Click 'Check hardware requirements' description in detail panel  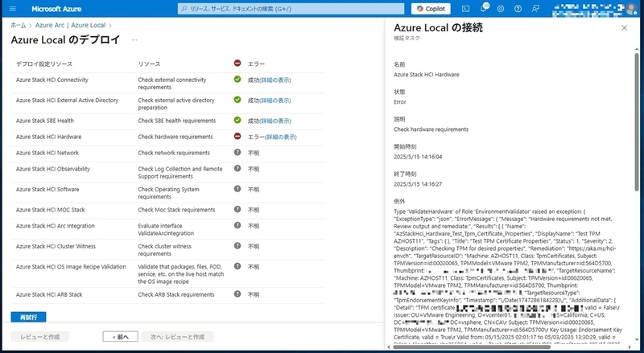431,129
